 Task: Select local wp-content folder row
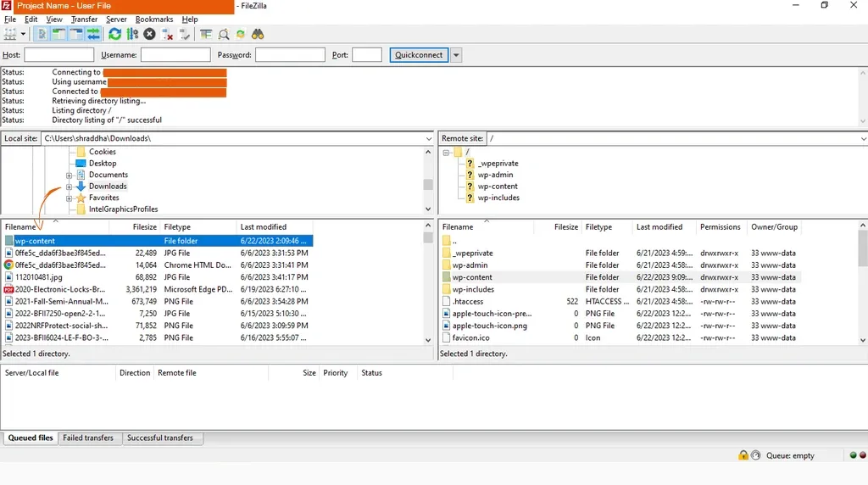[x=159, y=241]
